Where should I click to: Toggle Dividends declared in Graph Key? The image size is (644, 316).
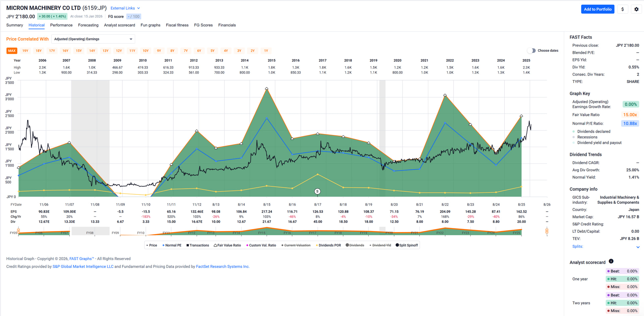(593, 132)
